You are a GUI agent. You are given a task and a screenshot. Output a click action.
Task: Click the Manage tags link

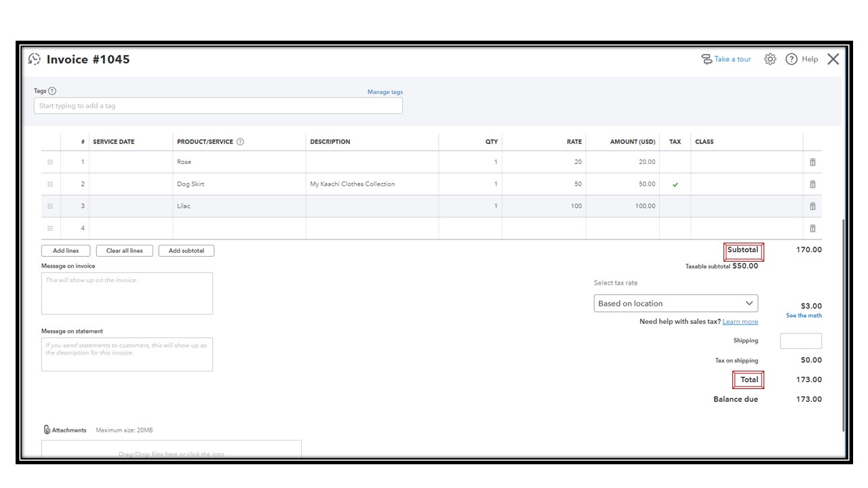(x=384, y=92)
